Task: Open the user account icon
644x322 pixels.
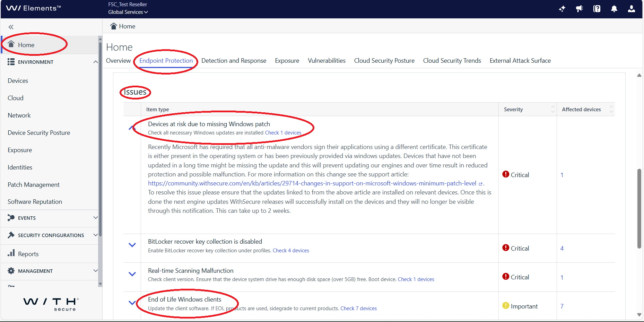Action: (632, 9)
